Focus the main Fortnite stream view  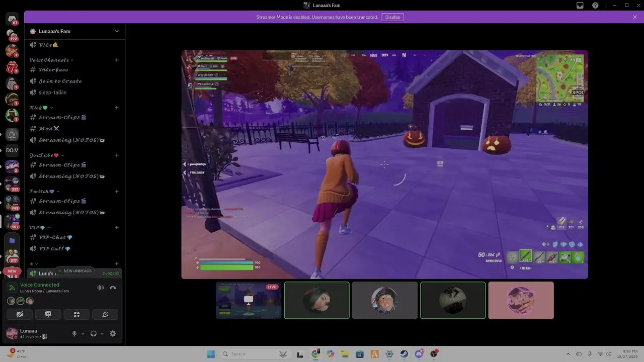pos(384,164)
